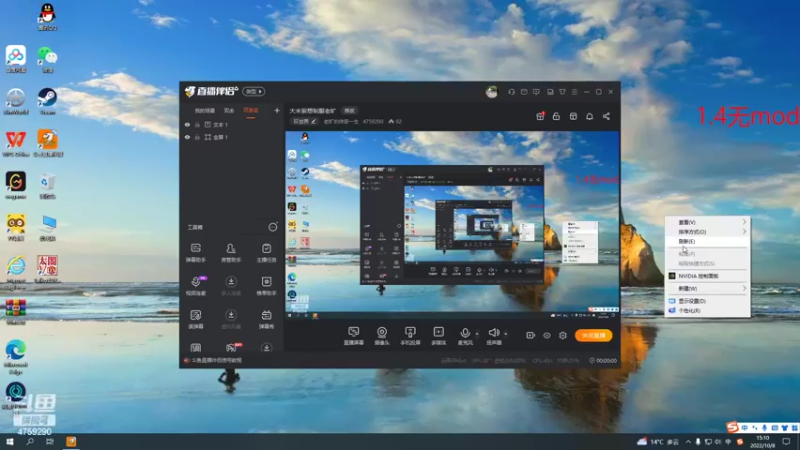Expand 新建(W) submenu arrow

tap(744, 288)
